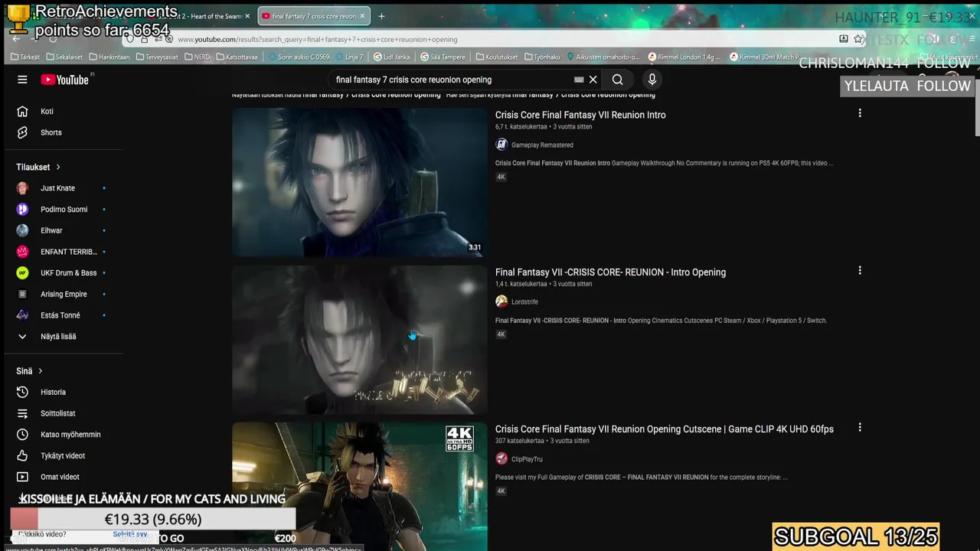Expand Näytä lisää to show more subscriptions
Image resolution: width=980 pixels, height=551 pixels.
(x=61, y=337)
